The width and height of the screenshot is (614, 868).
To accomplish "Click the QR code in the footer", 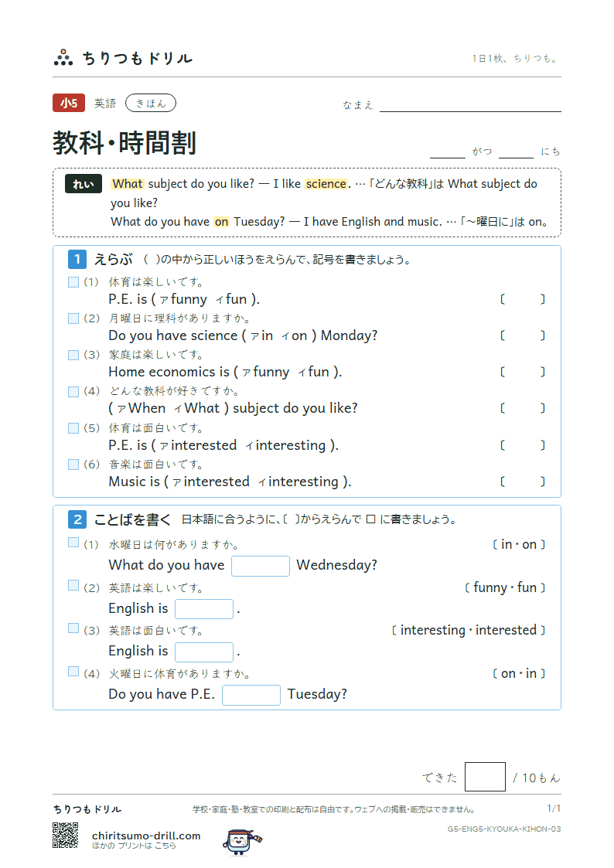I will tap(65, 835).
